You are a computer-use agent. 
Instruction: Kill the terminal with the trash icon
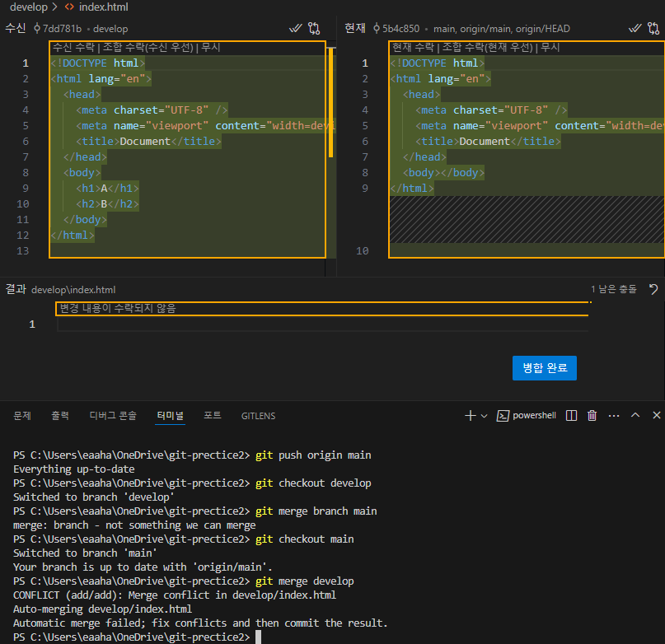tap(592, 416)
